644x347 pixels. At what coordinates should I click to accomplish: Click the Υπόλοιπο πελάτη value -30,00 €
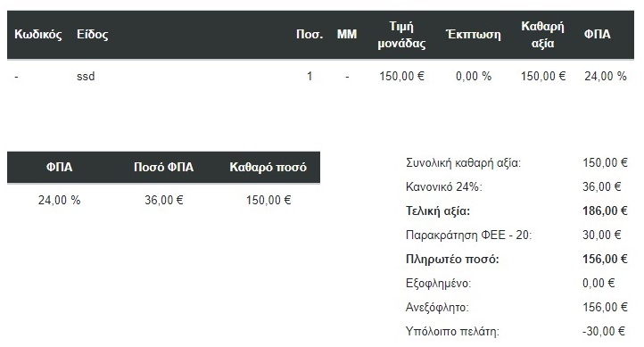point(604,332)
